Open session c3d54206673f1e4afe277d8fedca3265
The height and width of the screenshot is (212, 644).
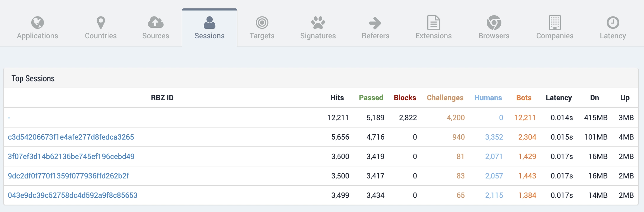(x=71, y=137)
